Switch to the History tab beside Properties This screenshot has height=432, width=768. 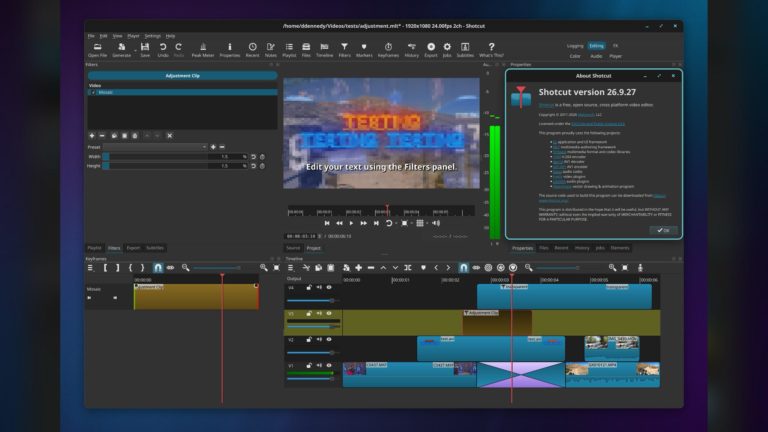[582, 248]
